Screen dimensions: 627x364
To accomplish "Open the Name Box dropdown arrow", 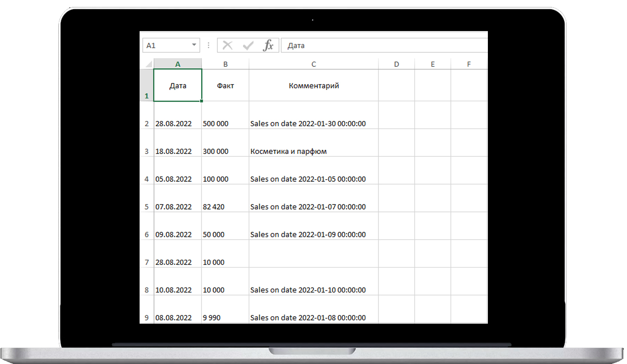I will 194,45.
